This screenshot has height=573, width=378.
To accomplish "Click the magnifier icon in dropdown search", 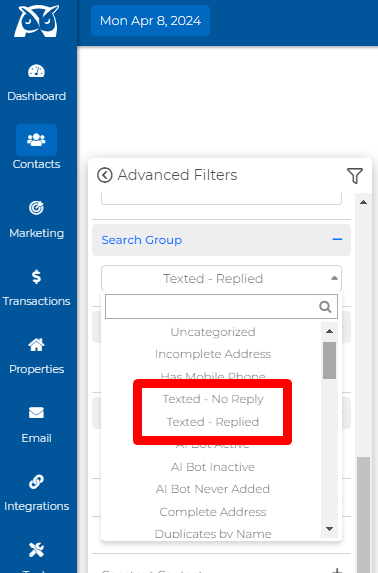I will 325,307.
